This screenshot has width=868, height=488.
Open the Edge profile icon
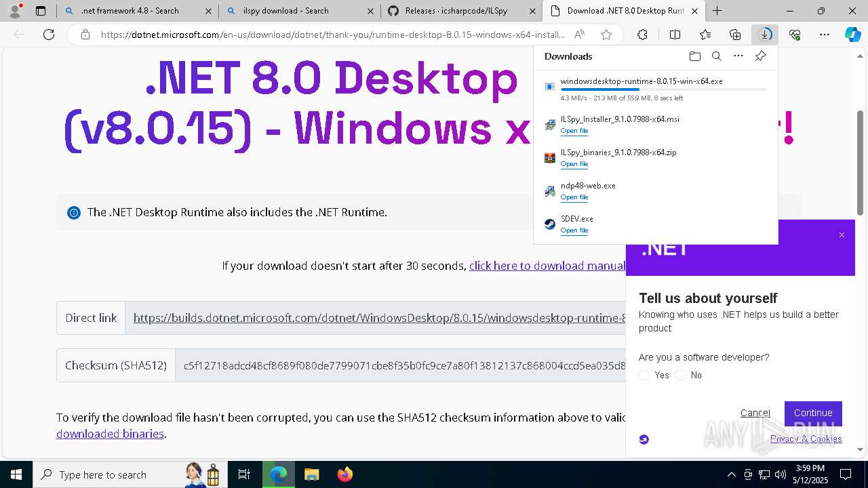pos(15,11)
